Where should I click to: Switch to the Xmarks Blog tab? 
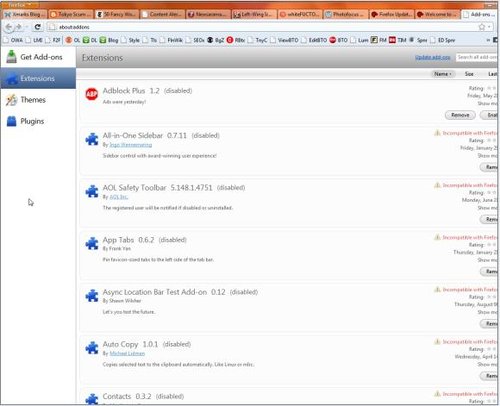coord(24,14)
